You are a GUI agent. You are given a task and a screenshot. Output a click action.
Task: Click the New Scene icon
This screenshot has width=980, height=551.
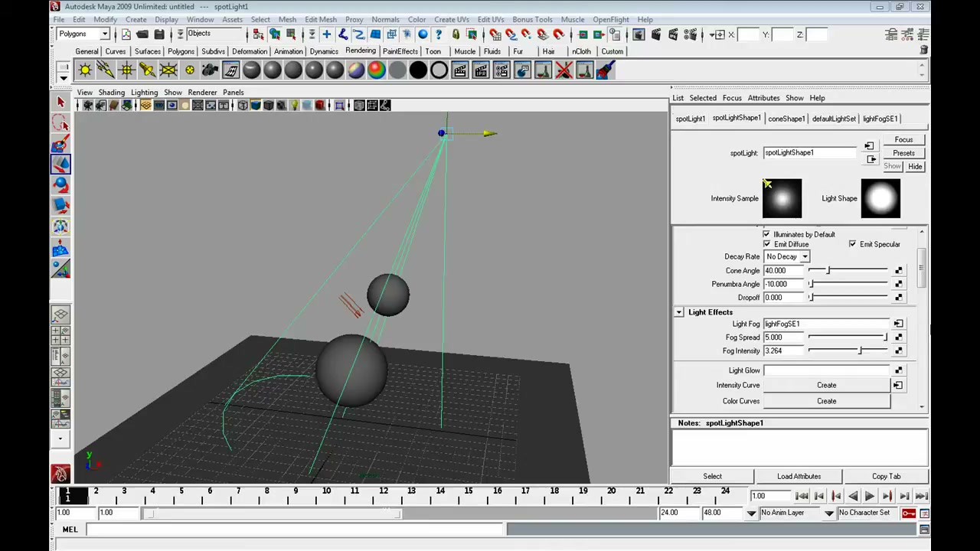tap(126, 34)
